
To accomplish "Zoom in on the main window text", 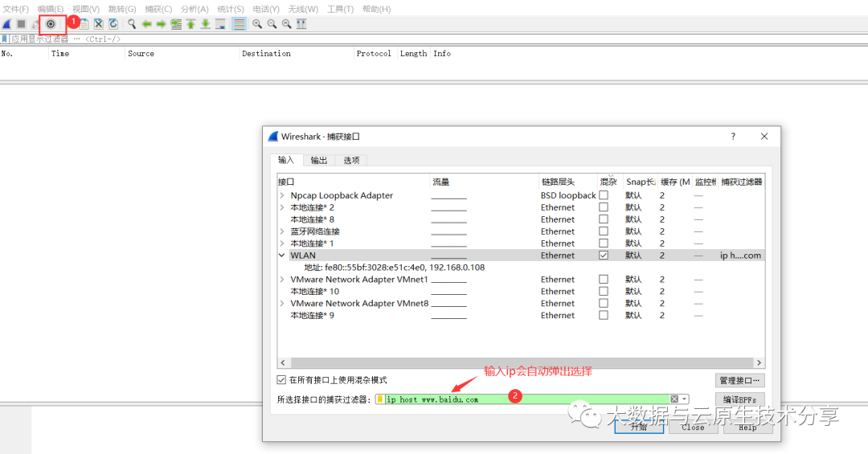I will [257, 24].
